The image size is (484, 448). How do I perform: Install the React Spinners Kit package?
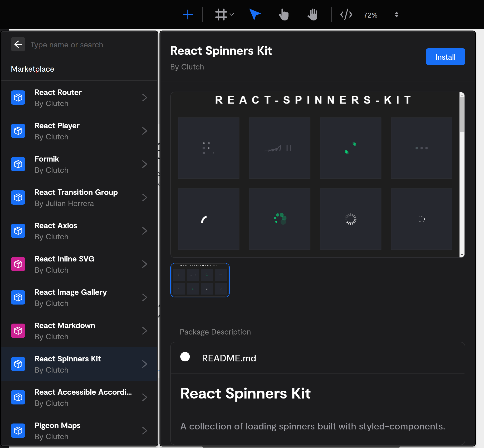pos(445,57)
